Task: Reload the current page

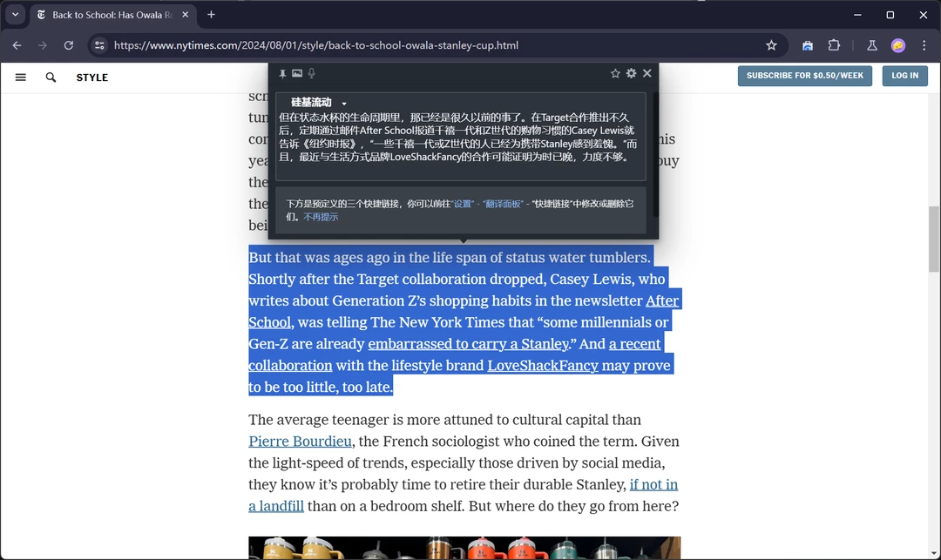Action: pos(69,45)
